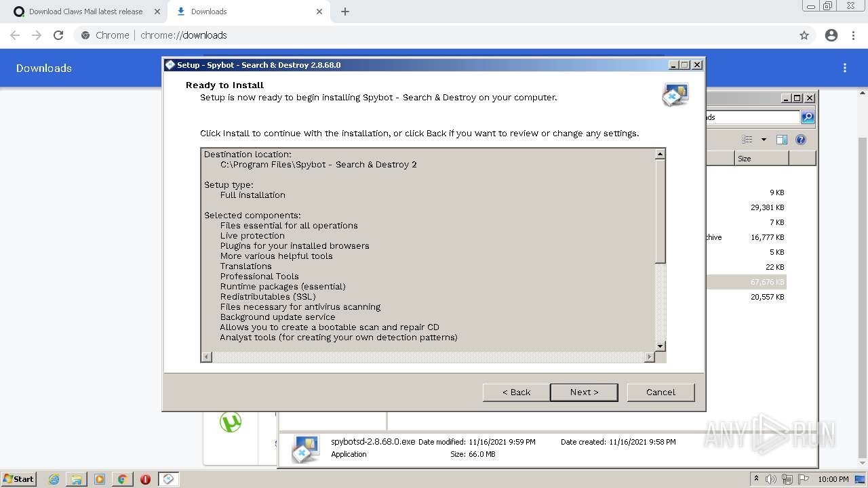Click 'Background update service' text
This screenshot has width=868, height=488.
point(277,317)
